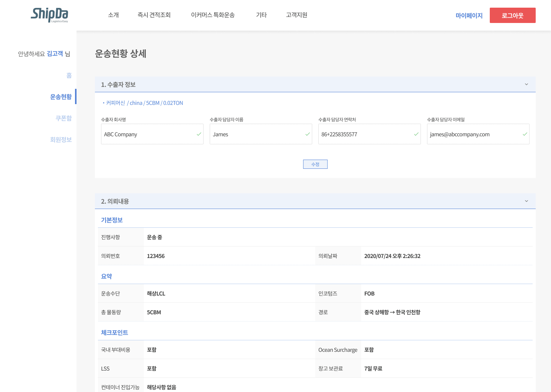551x392 pixels.
Task: Select 쿠폰함 in the sidebar
Action: coord(64,118)
